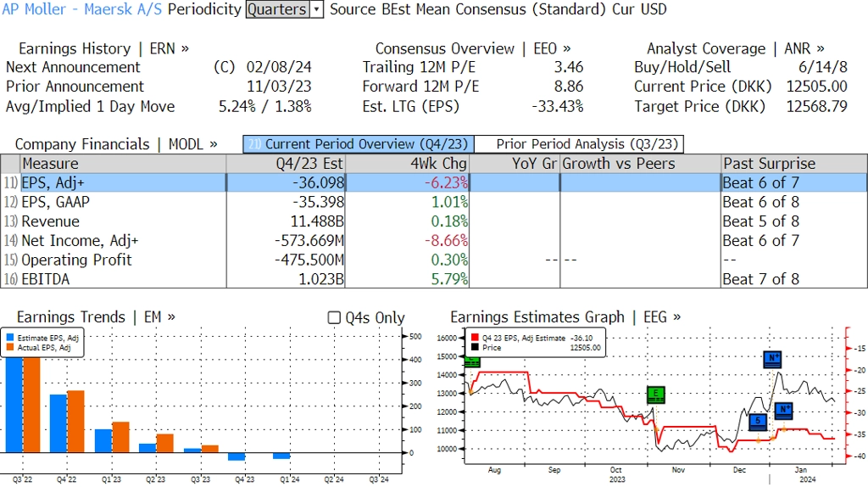Click orange Actual EPS, Adj legend swatch

(x=10, y=347)
